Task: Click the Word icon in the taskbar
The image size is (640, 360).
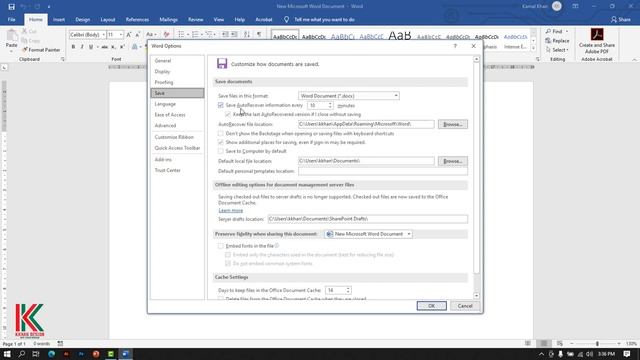Action: 126,354
